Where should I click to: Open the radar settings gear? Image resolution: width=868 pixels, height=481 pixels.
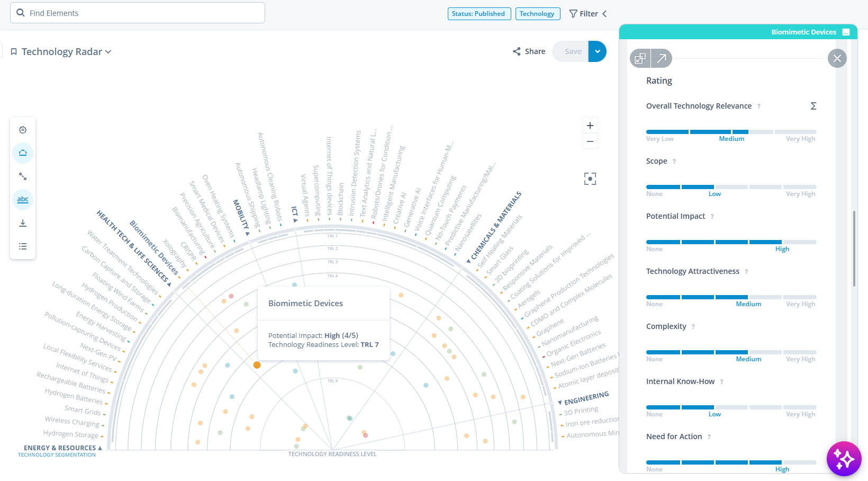23,129
